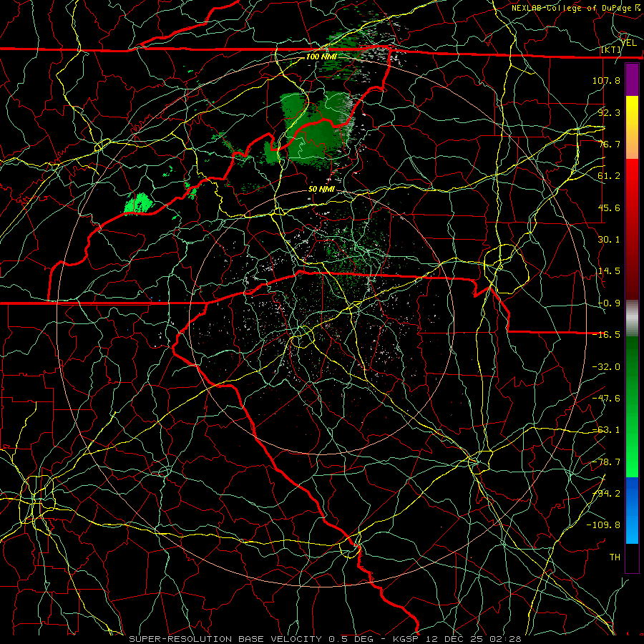Pick the green segment of the velocity color bar
Image resolution: width=644 pixels, height=644 pixels.
[632, 406]
